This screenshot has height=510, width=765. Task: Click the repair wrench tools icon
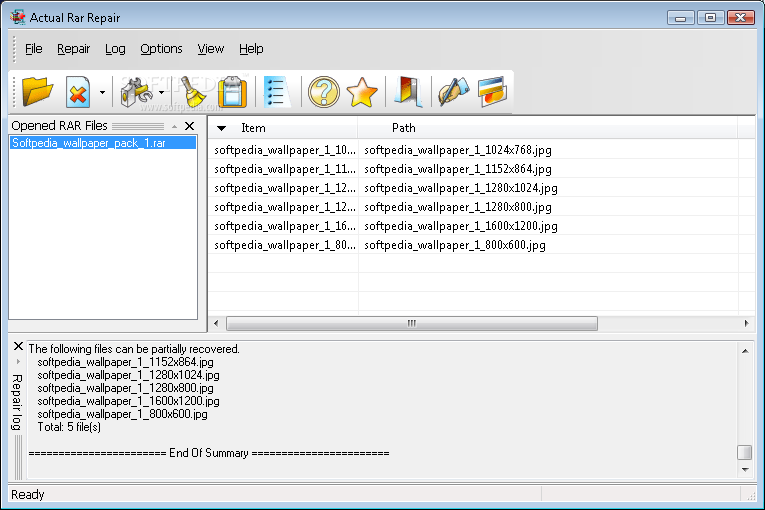(136, 91)
